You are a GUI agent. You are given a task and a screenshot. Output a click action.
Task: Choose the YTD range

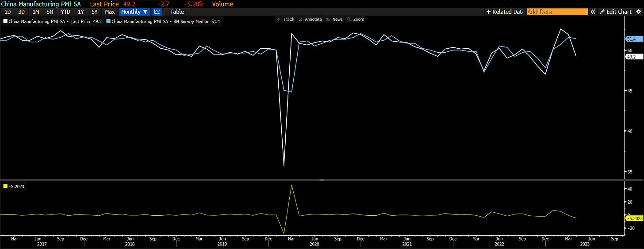pyautogui.click(x=65, y=12)
